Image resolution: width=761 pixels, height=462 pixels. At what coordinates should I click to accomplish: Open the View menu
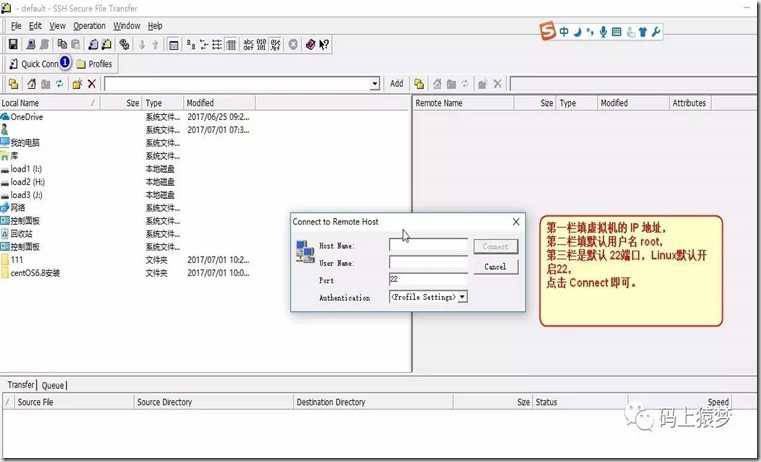(57, 26)
